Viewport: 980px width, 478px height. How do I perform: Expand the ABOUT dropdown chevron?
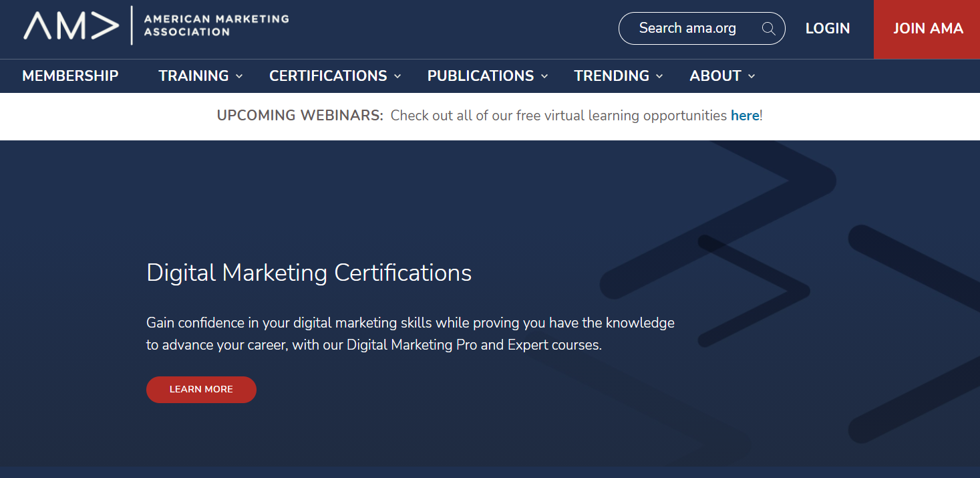pyautogui.click(x=752, y=76)
